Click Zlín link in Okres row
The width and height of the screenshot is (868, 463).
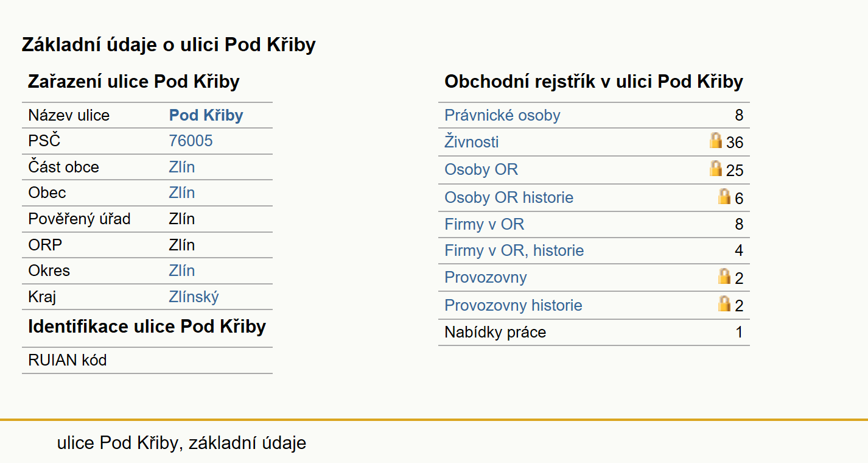pyautogui.click(x=182, y=270)
